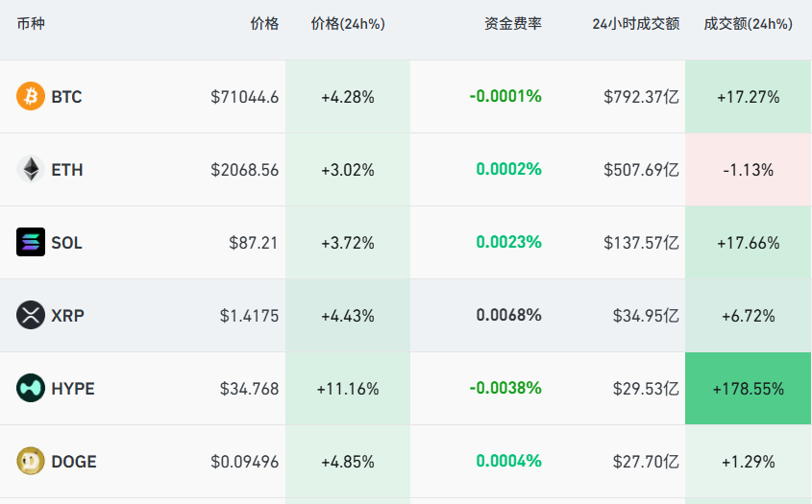Screen dimensions: 812x504
Task: Sort by 价格 column header
Action: click(x=264, y=24)
